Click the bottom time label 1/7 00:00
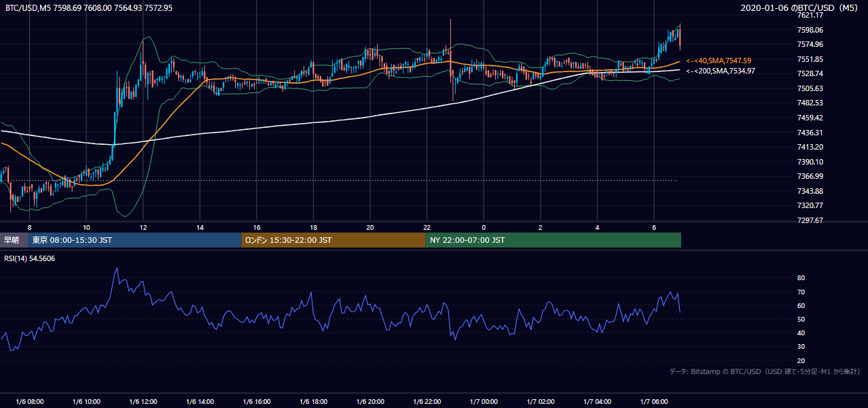This screenshot has height=408, width=868. (x=484, y=402)
